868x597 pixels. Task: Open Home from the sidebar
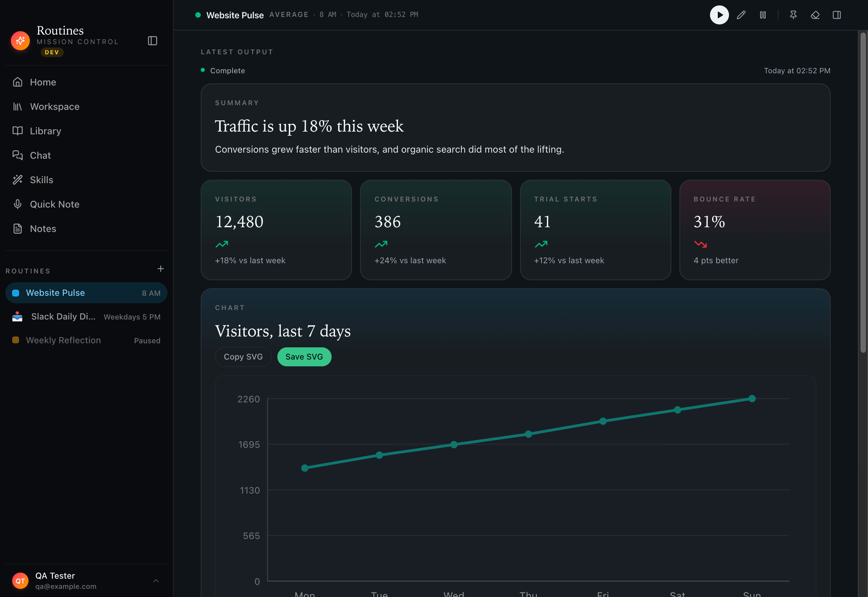86,82
